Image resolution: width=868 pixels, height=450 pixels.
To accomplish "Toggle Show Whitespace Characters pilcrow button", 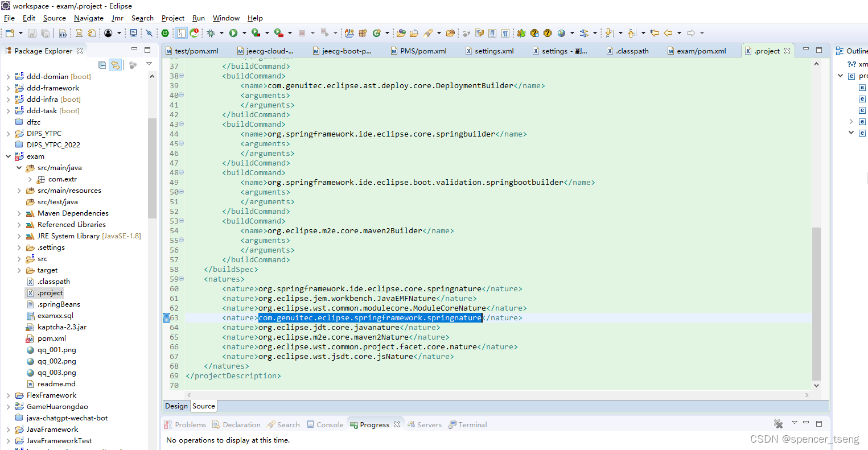I will [x=505, y=33].
